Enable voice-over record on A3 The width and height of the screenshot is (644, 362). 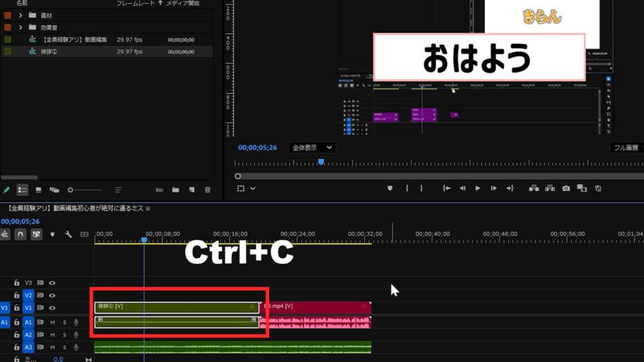76,347
